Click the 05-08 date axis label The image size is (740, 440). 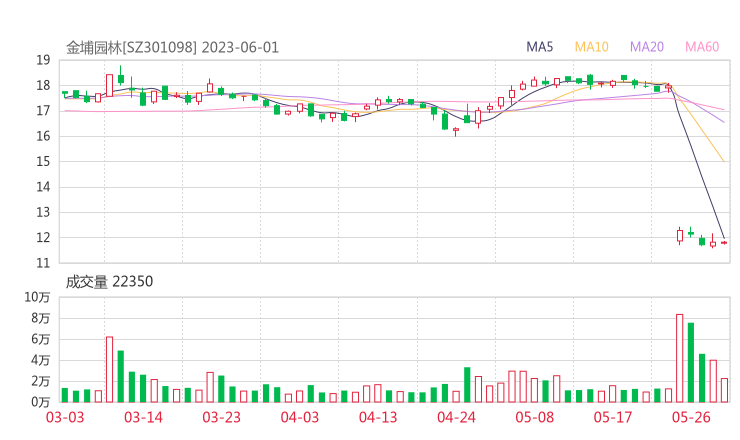(534, 417)
